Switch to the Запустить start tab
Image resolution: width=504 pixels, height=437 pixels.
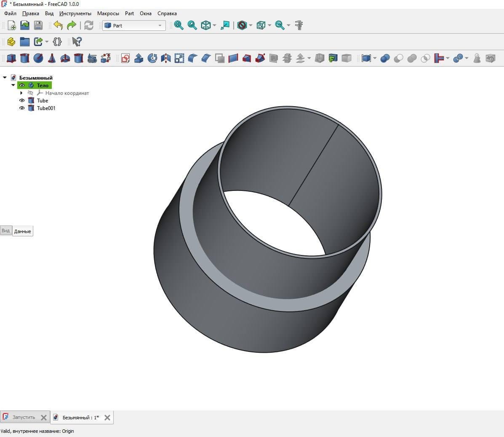pyautogui.click(x=24, y=417)
